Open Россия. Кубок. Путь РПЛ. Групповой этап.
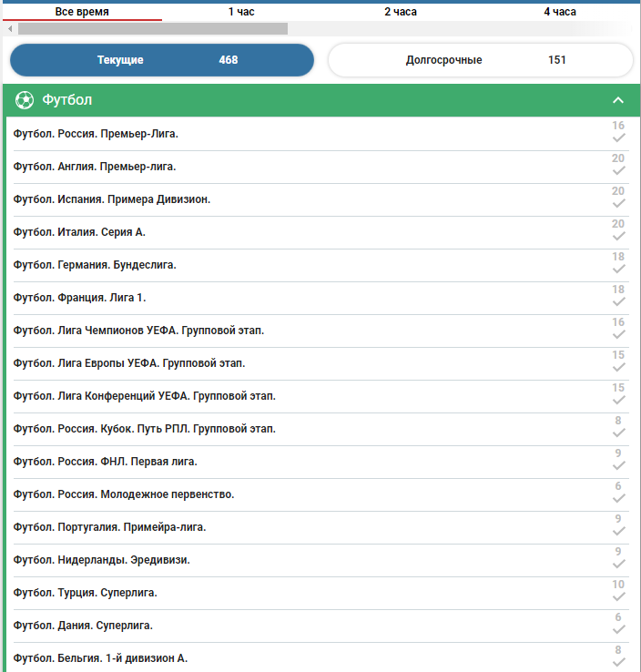The width and height of the screenshot is (641, 672). pyautogui.click(x=145, y=429)
